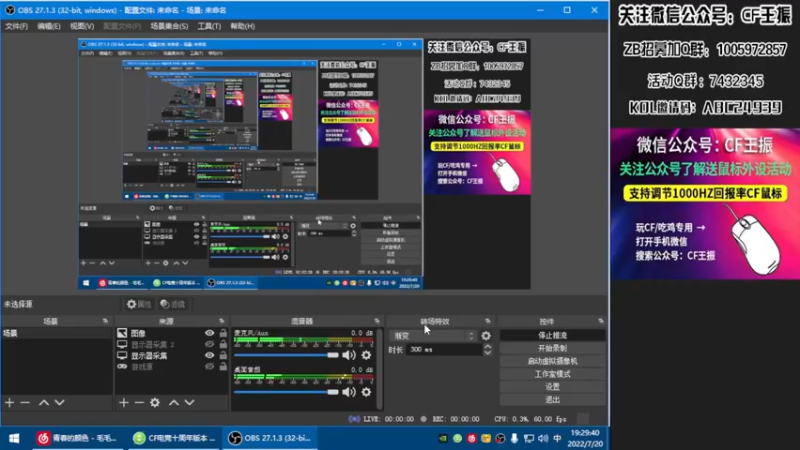The width and height of the screenshot is (800, 450).
Task: Show the hidden 显示器采集 2 source
Action: (x=209, y=344)
